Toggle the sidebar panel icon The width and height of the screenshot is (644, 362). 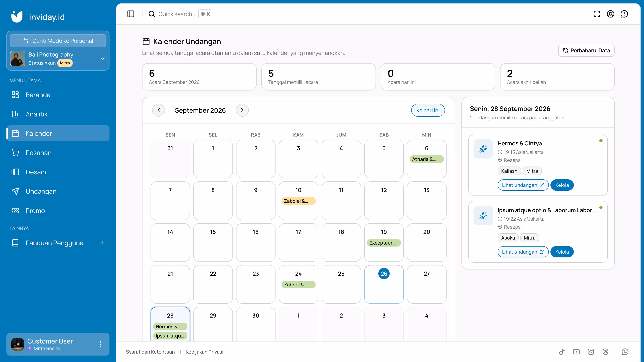coord(131,14)
